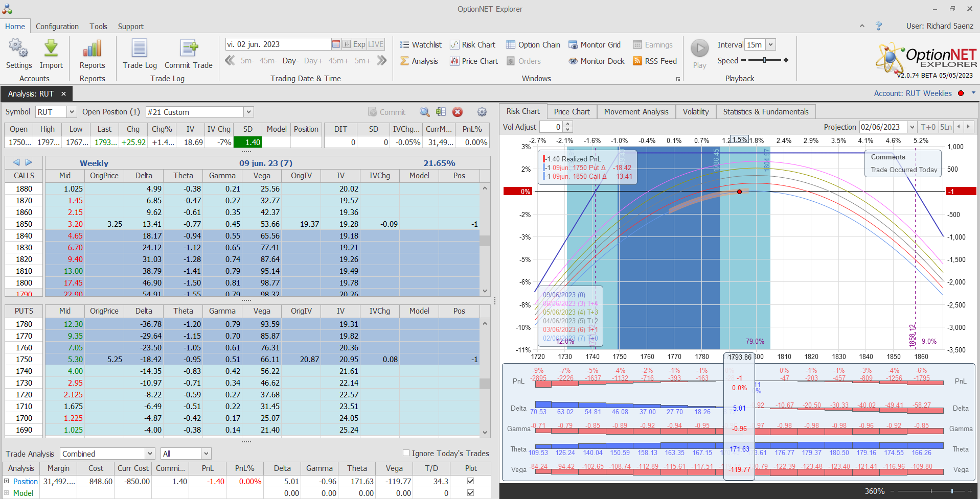Toggle the Model row Plot checkbox

click(470, 493)
